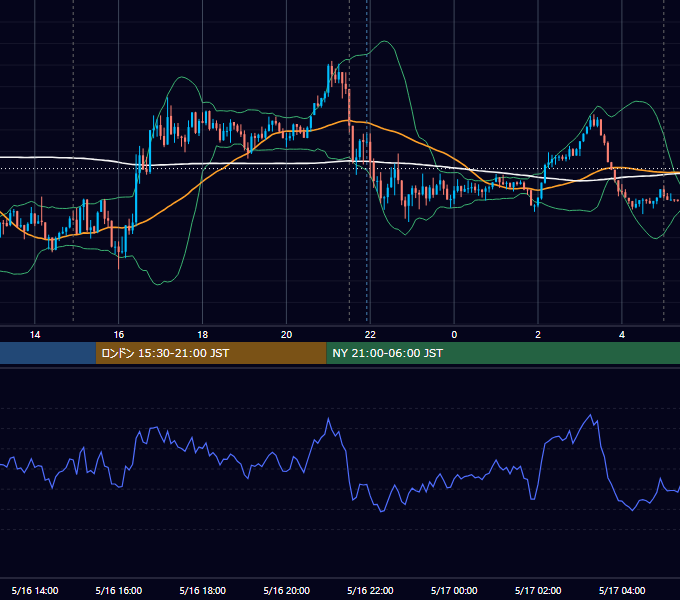The height and width of the screenshot is (600, 680).
Task: Click the 16 hour label on the price chart axis
Action: point(118,335)
